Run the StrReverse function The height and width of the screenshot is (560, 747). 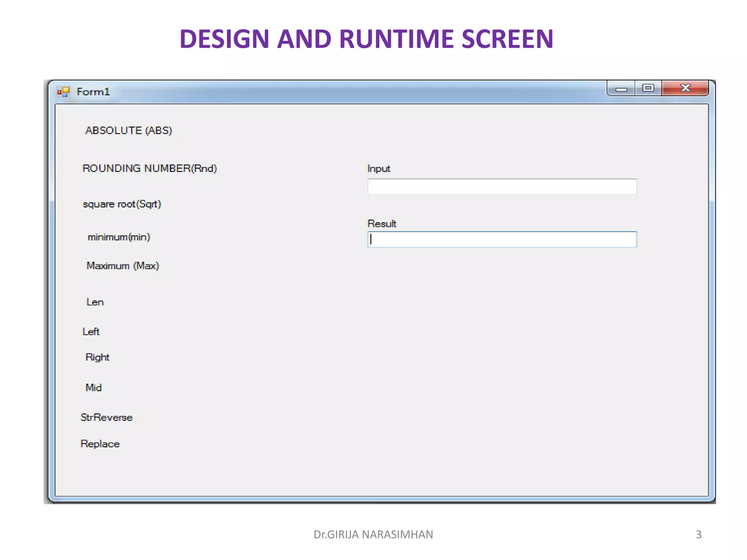point(107,417)
